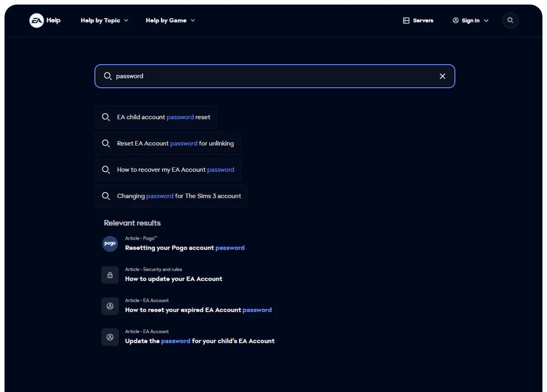Screen dimensions: 547x392
Task: Click the Servers icon in the navigation
Action: click(406, 20)
